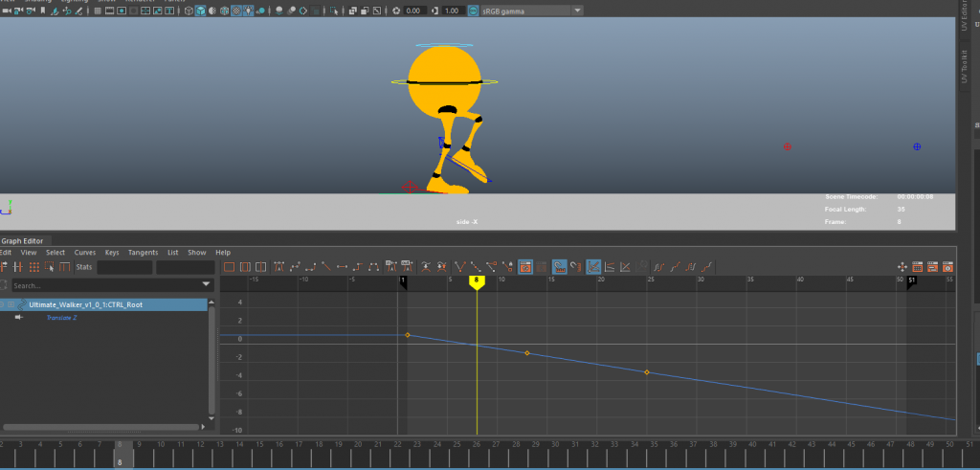Select the Move Nearest Picked Key tool
980x470 pixels.
pyautogui.click(x=3, y=267)
